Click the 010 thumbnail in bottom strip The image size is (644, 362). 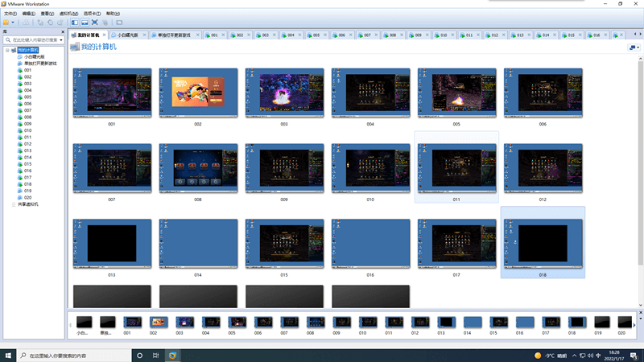368,323
